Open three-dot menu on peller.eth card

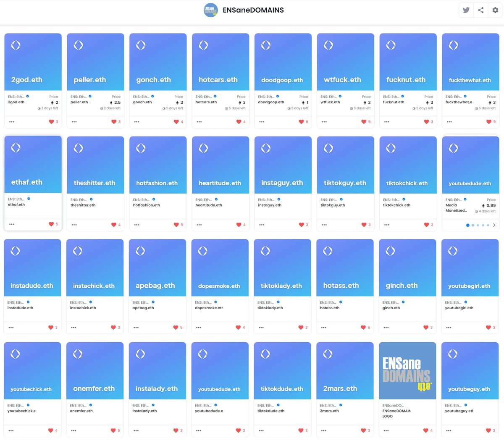coord(74,122)
